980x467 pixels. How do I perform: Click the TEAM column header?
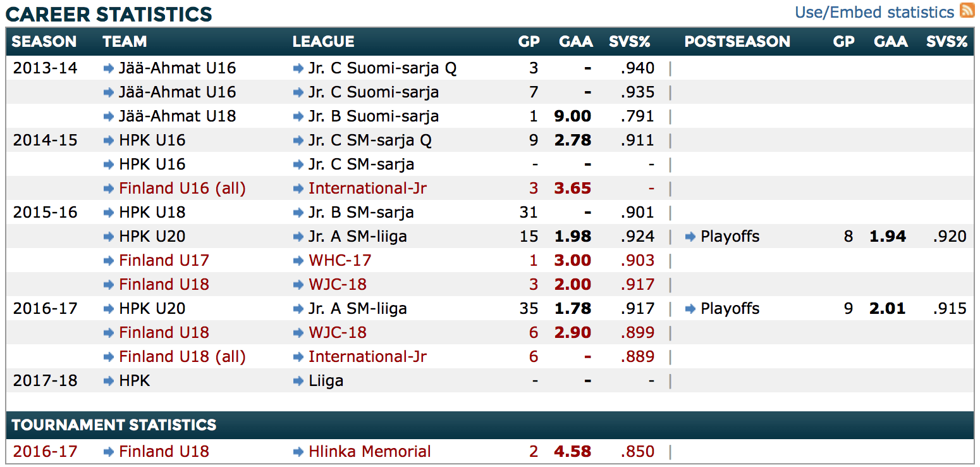click(x=125, y=42)
